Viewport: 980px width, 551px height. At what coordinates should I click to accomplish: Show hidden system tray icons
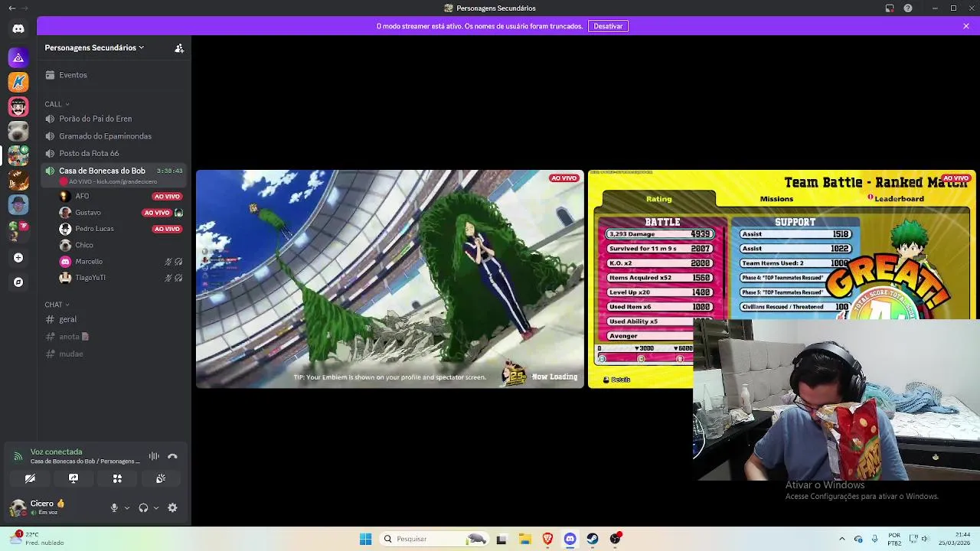(x=841, y=539)
